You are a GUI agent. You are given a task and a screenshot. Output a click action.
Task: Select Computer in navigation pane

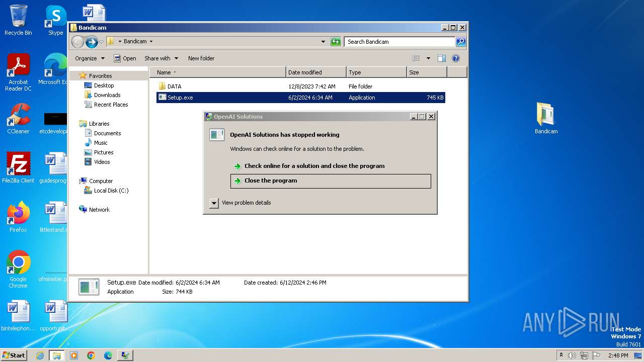pos(101,181)
